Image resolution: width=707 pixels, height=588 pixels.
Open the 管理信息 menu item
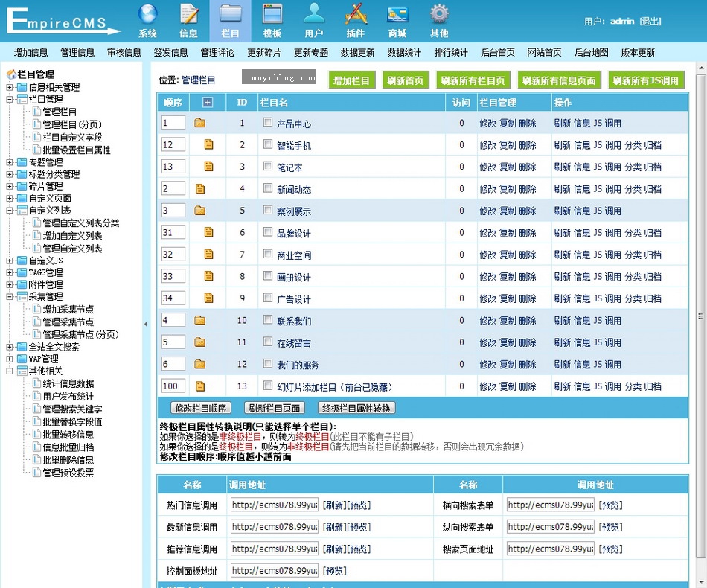77,52
